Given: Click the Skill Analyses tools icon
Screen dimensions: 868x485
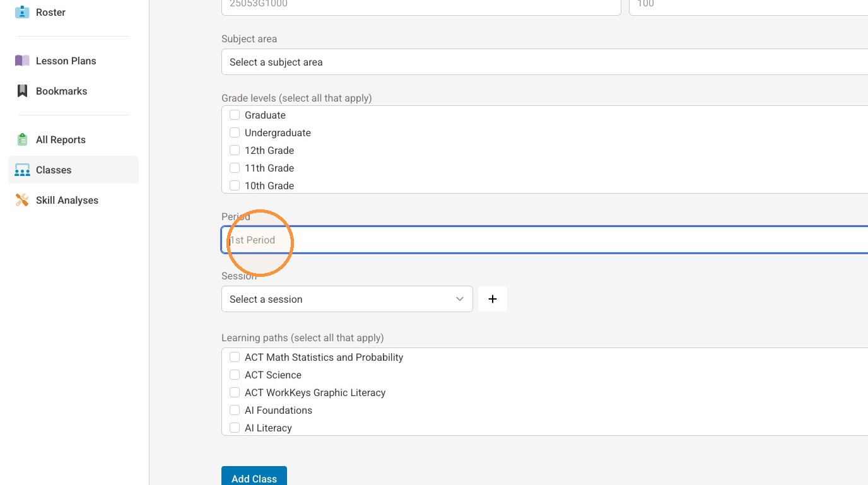Looking at the screenshot, I should [22, 200].
